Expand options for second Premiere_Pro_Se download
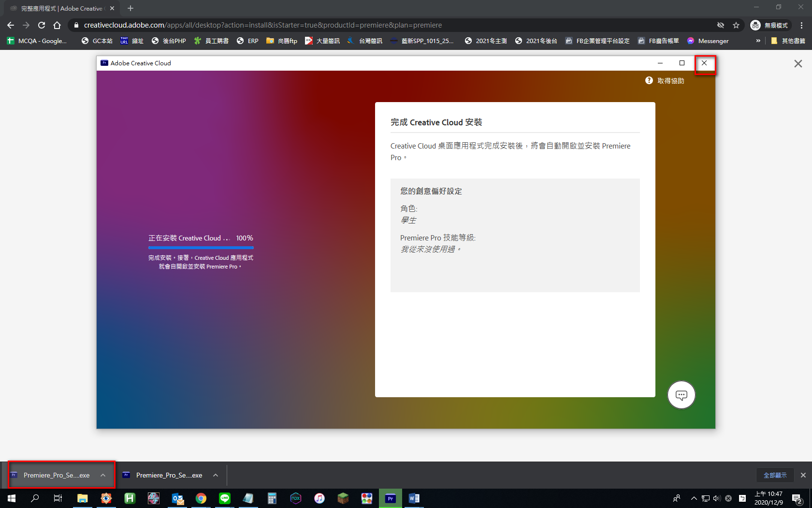Viewport: 812px width, 508px height. coord(216,475)
